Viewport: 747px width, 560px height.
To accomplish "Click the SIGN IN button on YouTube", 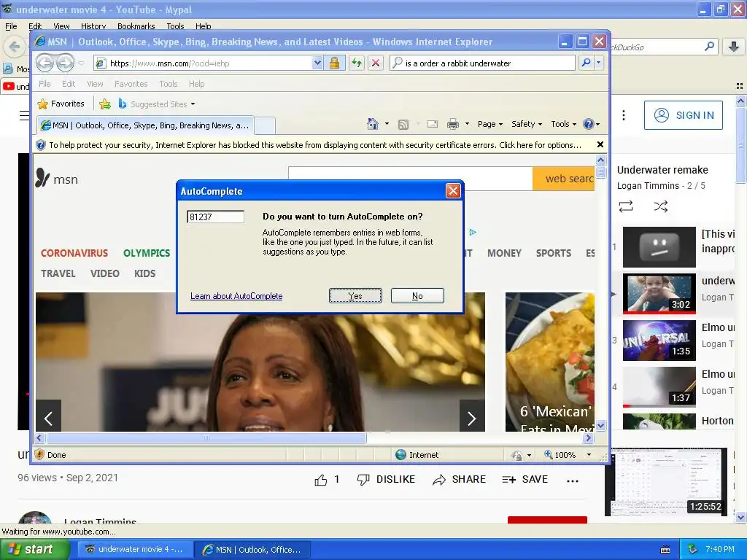I will point(683,115).
